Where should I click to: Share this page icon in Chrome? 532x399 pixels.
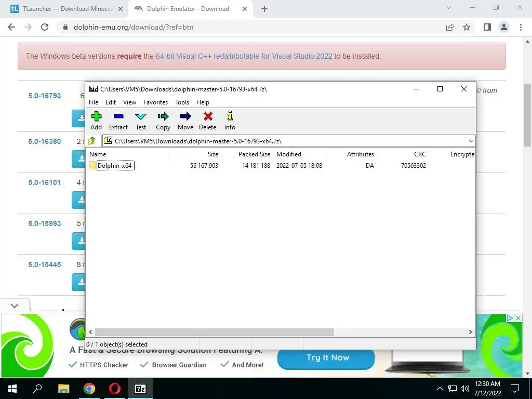(450, 27)
